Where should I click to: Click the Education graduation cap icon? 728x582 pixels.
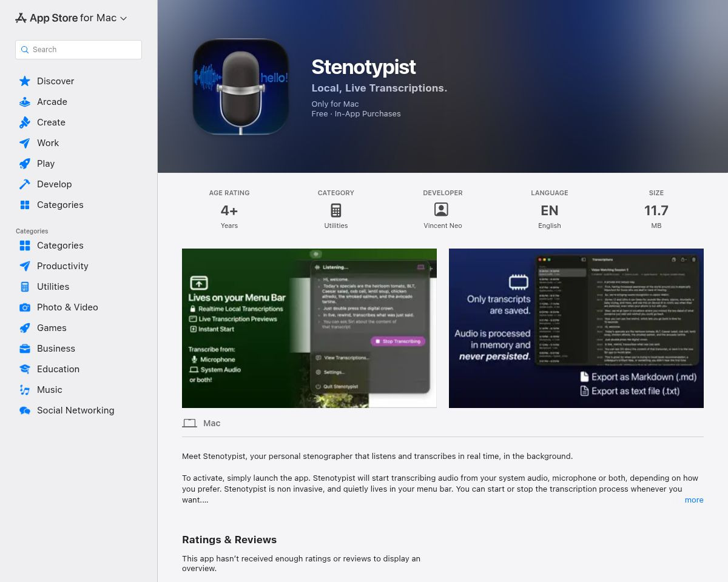click(25, 369)
